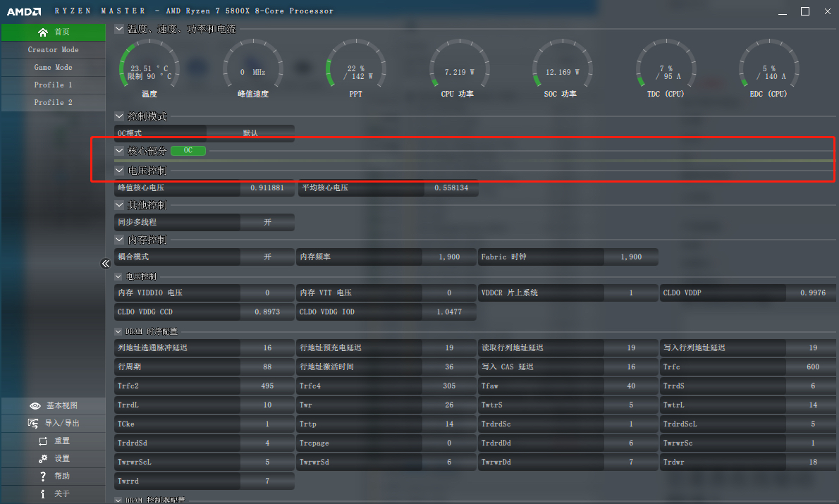Click the CPU power gauge
839x504 pixels.
click(459, 63)
